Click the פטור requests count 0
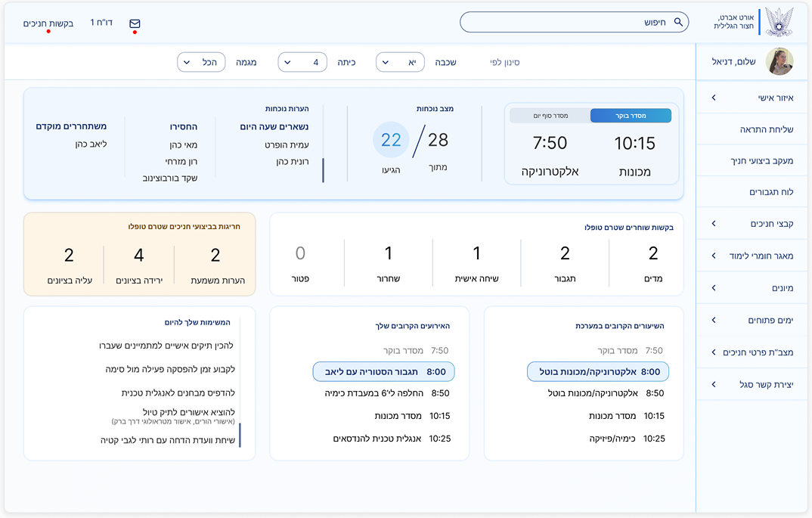812x518 pixels. coord(300,253)
